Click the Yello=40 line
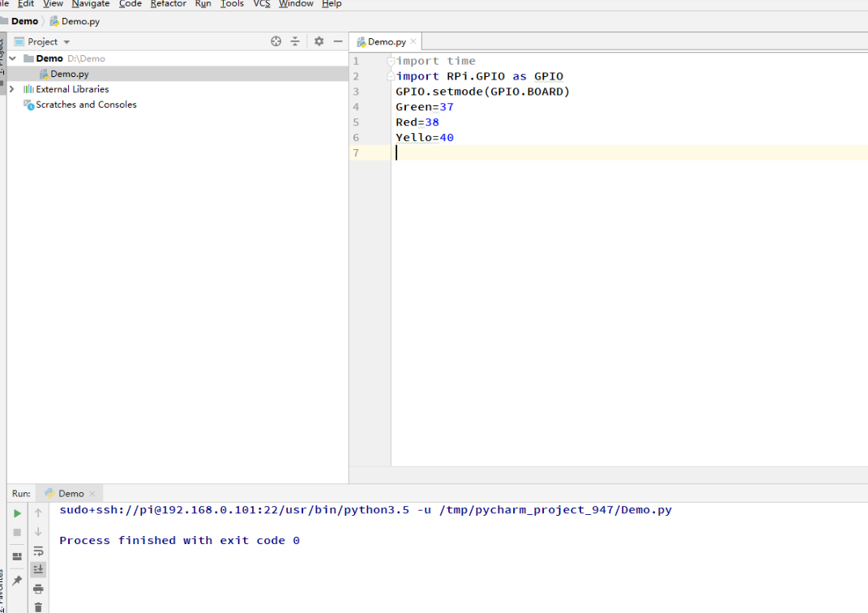The width and height of the screenshot is (868, 613). 425,137
